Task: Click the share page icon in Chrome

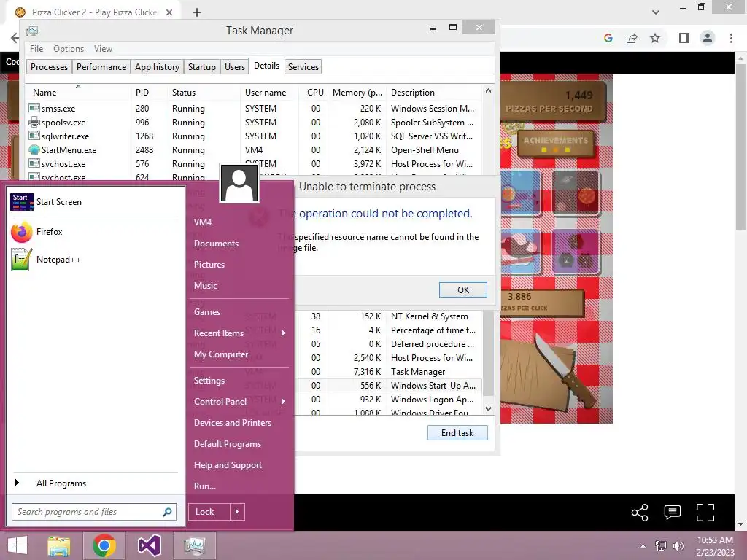Action: (632, 38)
